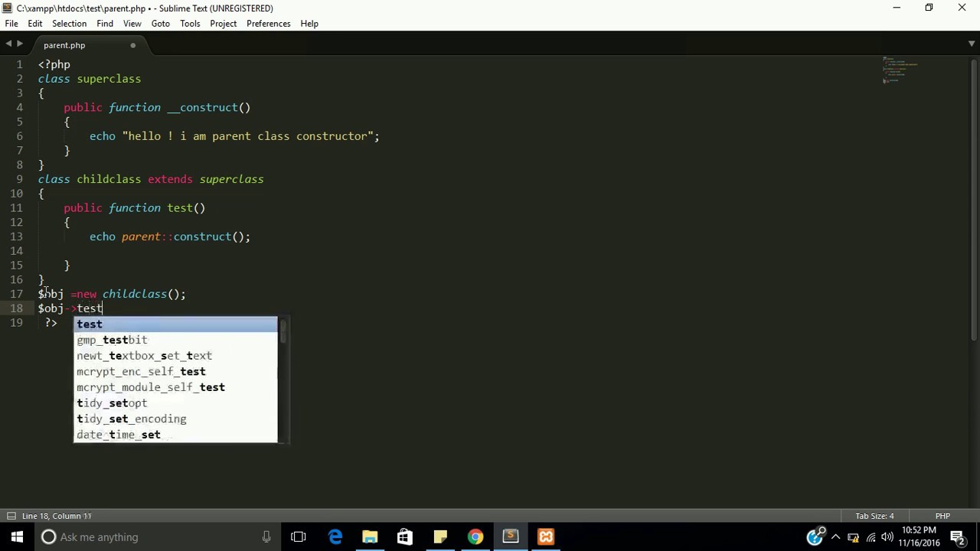Click the Sublime Text title bar icon
This screenshot has height=551, width=980.
pyautogui.click(x=7, y=8)
